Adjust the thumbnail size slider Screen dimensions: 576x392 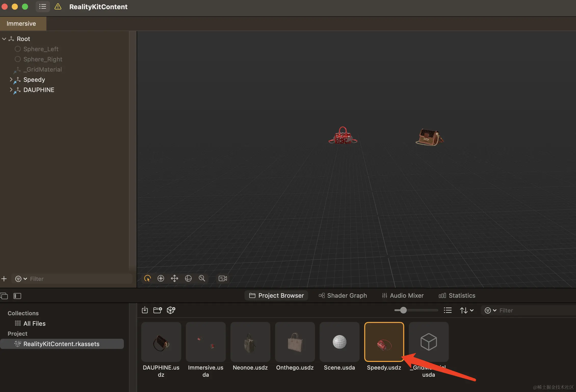pyautogui.click(x=403, y=310)
